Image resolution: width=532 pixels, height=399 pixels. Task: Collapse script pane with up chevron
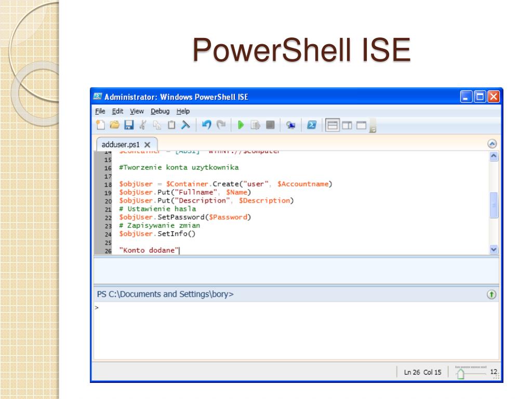point(492,144)
